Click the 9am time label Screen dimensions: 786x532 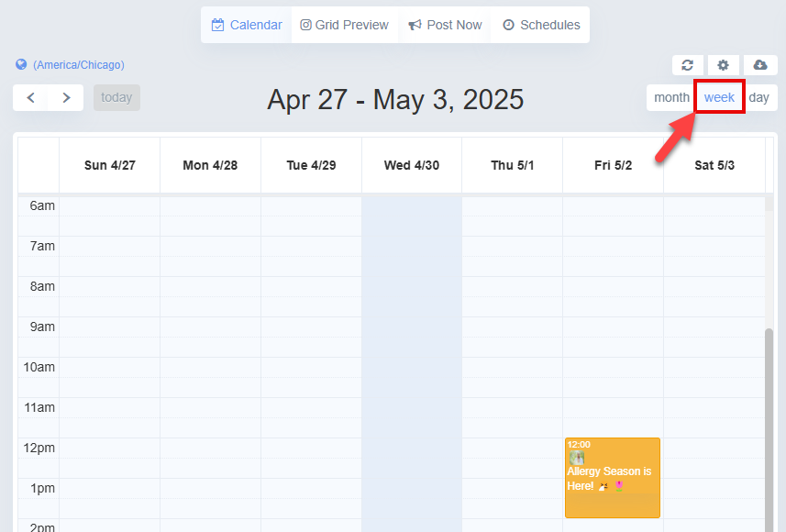pyautogui.click(x=42, y=327)
